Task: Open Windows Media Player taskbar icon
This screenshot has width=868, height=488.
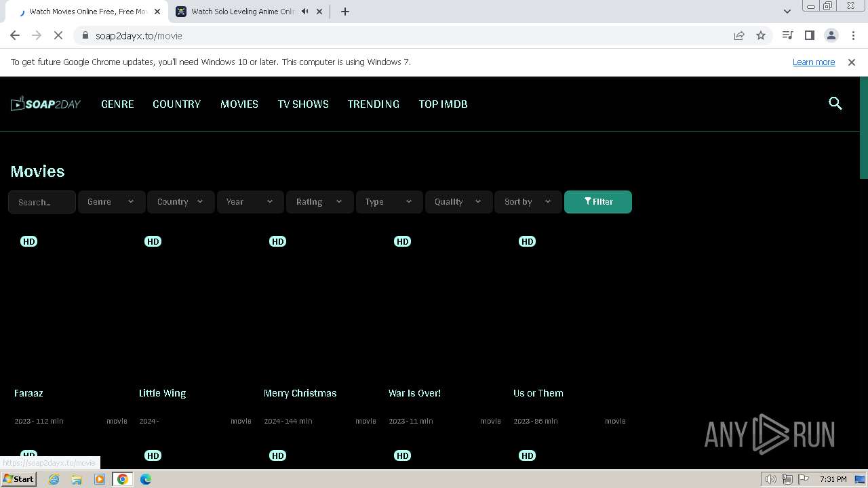Action: click(100, 479)
